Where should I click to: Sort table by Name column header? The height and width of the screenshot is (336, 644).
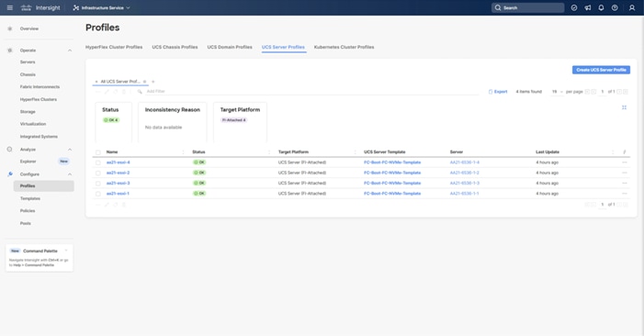pyautogui.click(x=112, y=151)
